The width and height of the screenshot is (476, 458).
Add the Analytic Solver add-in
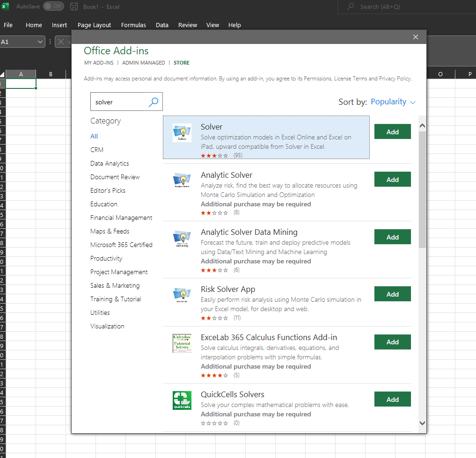(x=393, y=179)
